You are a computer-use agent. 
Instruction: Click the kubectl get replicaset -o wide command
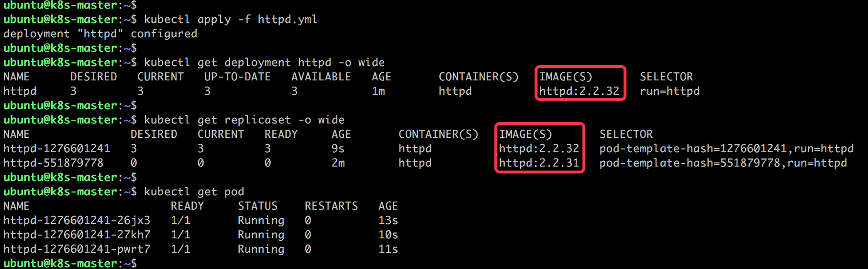[244, 120]
